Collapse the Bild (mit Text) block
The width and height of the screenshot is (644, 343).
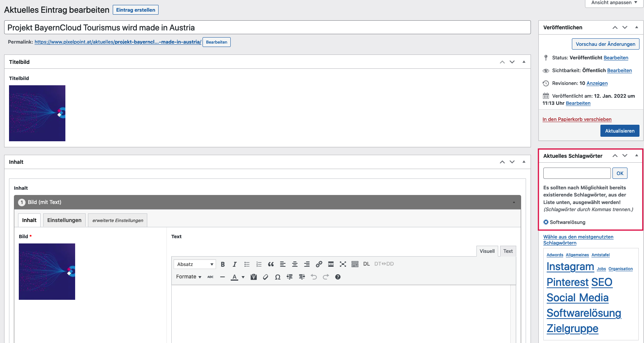[514, 202]
